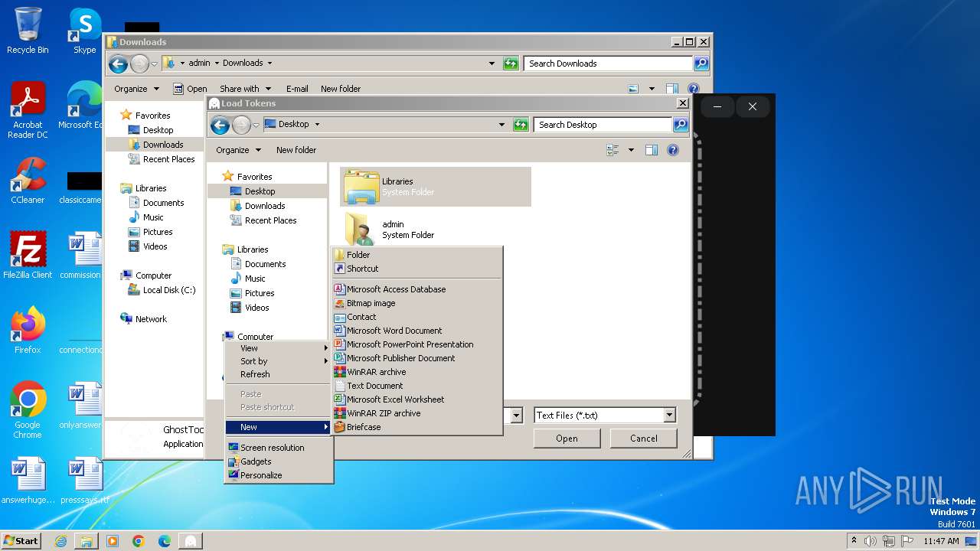Click refresh icon in Downloads address bar
The height and width of the screenshot is (551, 980).
click(x=511, y=64)
